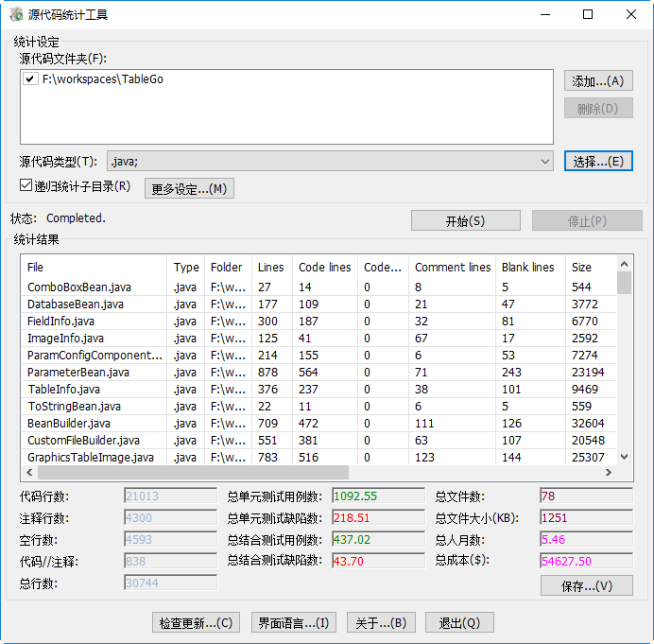Select the CustomFileBuilder.java row
Viewport: 654px width, 644px height.
318,441
